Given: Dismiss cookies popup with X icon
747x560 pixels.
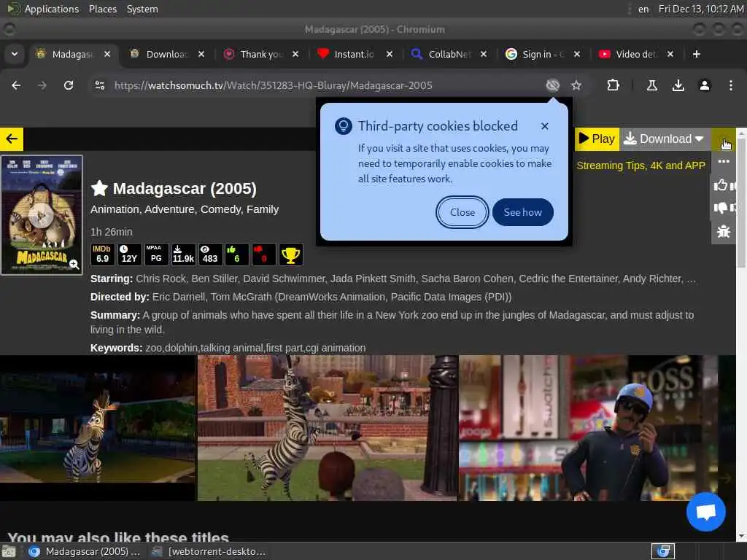Looking at the screenshot, I should pyautogui.click(x=544, y=126).
